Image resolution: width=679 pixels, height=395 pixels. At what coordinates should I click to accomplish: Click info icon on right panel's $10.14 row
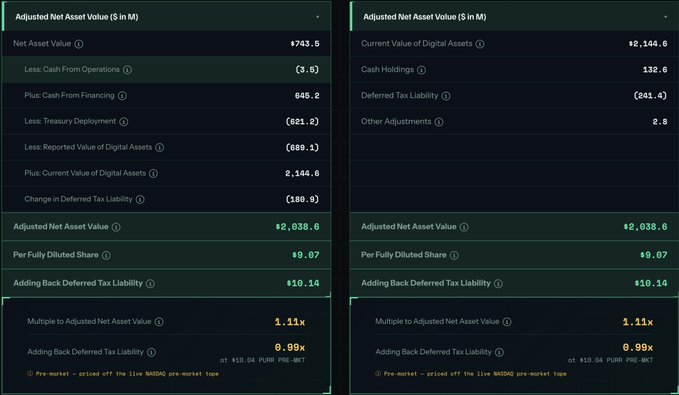point(498,284)
